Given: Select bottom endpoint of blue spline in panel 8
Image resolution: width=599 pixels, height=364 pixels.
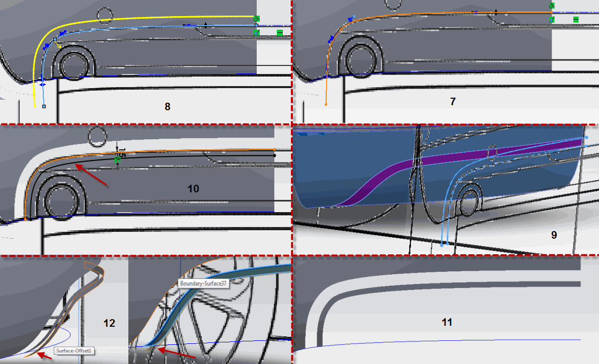Looking at the screenshot, I should (44, 107).
